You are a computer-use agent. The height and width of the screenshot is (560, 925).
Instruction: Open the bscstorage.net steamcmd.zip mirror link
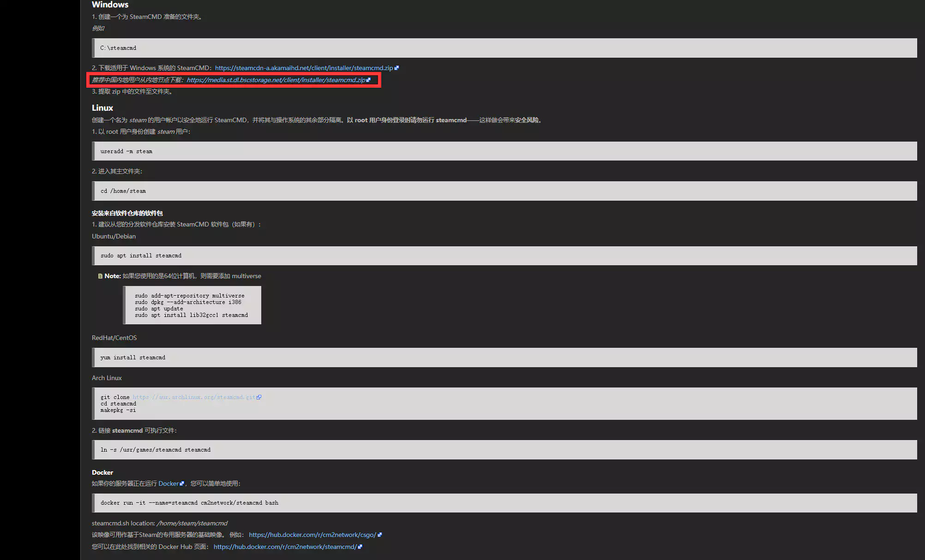[x=276, y=80]
